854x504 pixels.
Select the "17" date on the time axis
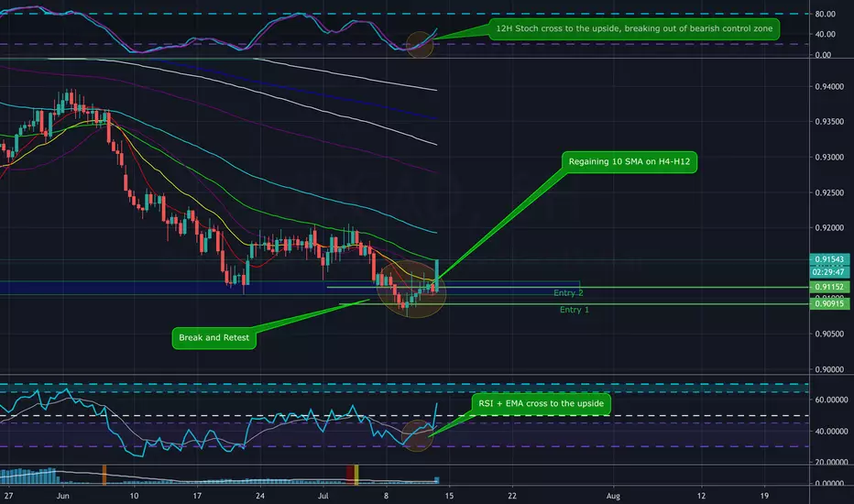(x=197, y=496)
